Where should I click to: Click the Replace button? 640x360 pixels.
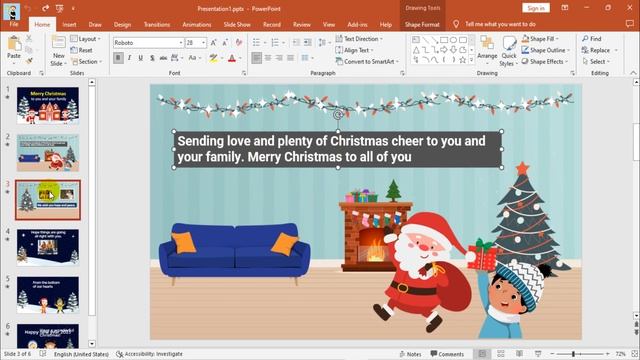click(596, 50)
